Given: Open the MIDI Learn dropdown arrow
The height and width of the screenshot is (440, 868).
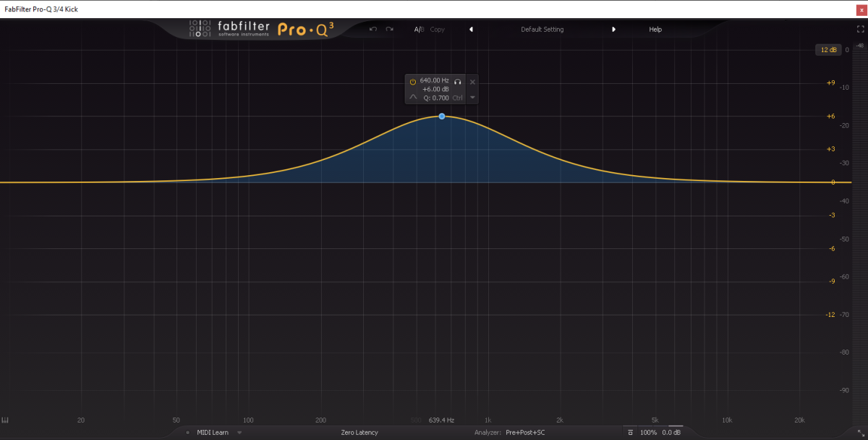Looking at the screenshot, I should (x=239, y=433).
